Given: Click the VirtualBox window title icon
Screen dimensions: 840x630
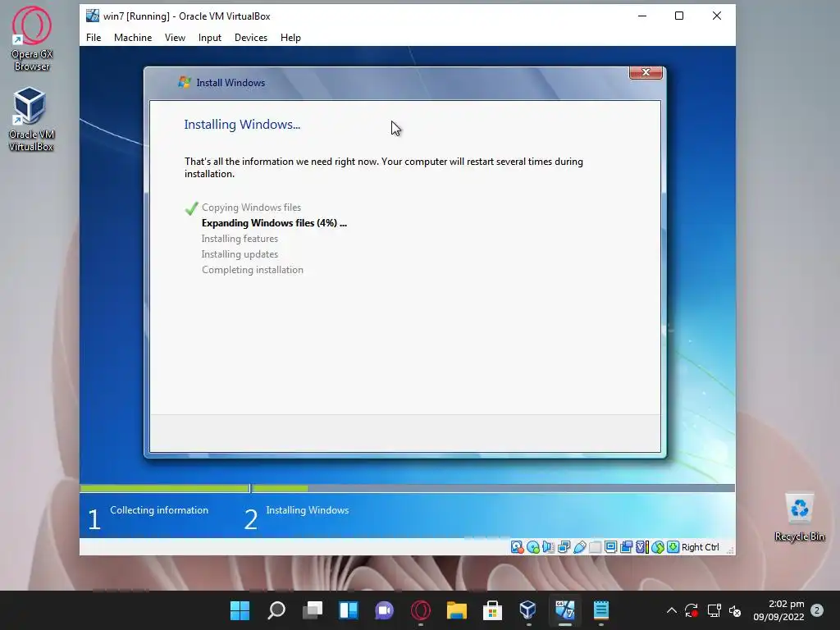Looking at the screenshot, I should point(93,16).
